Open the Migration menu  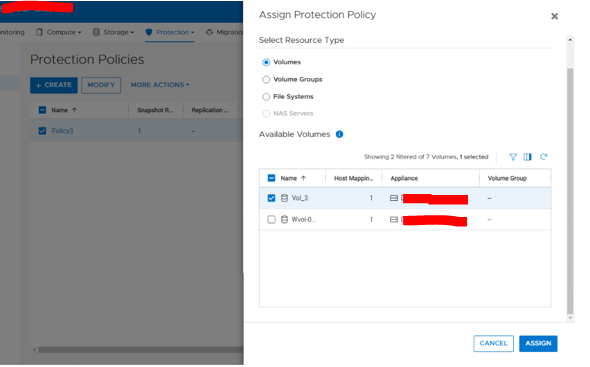tap(224, 32)
